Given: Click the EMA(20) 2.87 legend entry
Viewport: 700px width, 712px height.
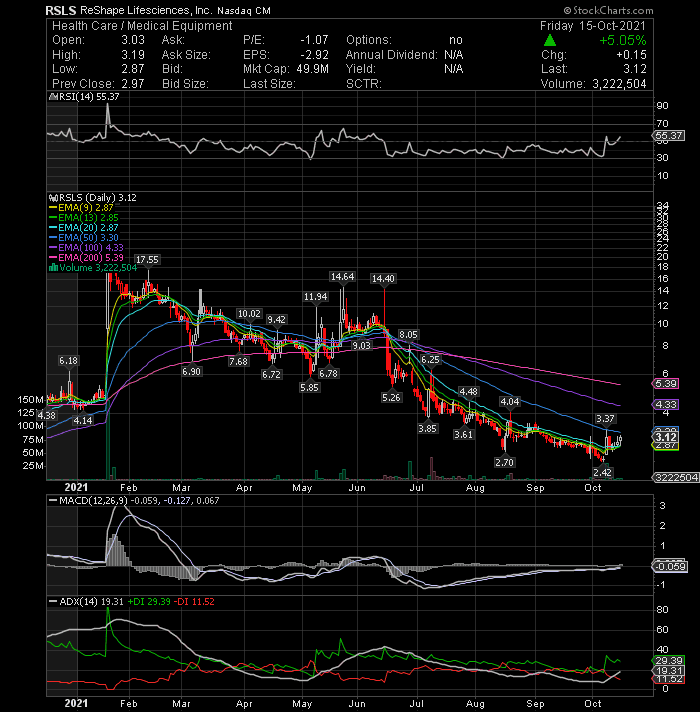Looking at the screenshot, I should tap(84, 227).
